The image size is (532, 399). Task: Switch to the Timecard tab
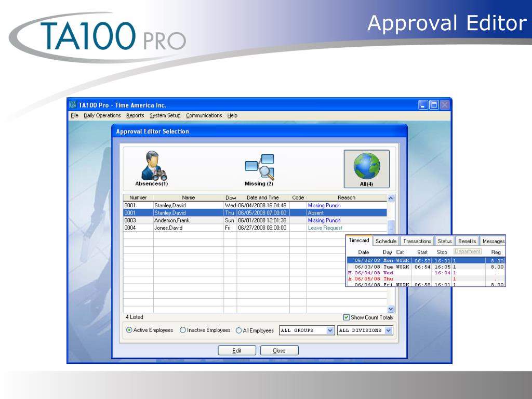(x=359, y=241)
